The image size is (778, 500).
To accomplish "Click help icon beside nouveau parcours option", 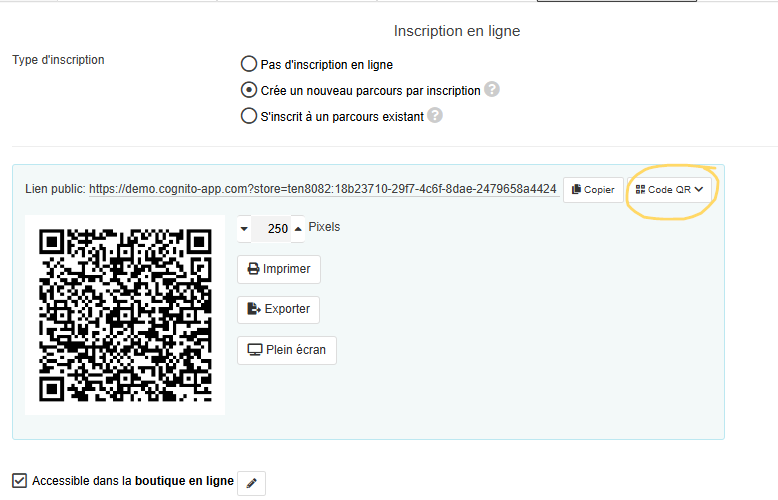I will point(492,90).
